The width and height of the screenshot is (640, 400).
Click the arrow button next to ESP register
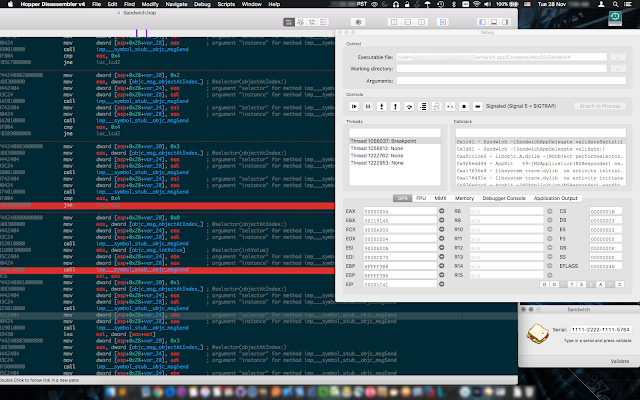(441, 275)
